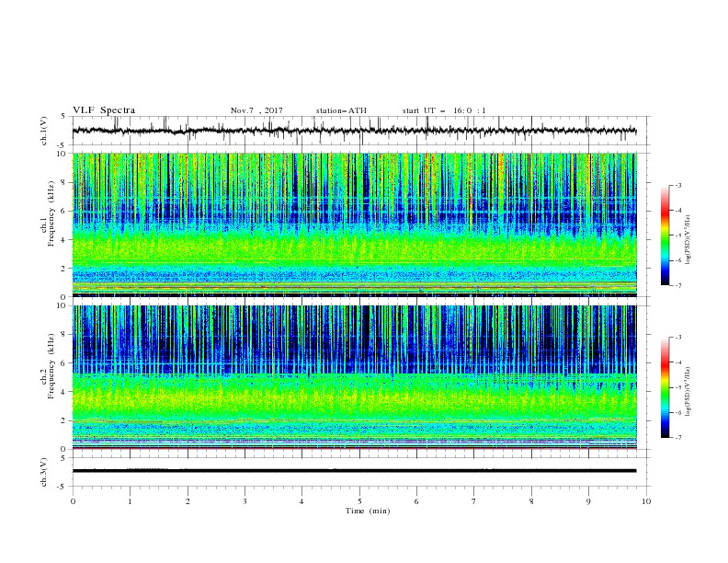Click inside the ch.2 spectrogram panel

point(354,377)
